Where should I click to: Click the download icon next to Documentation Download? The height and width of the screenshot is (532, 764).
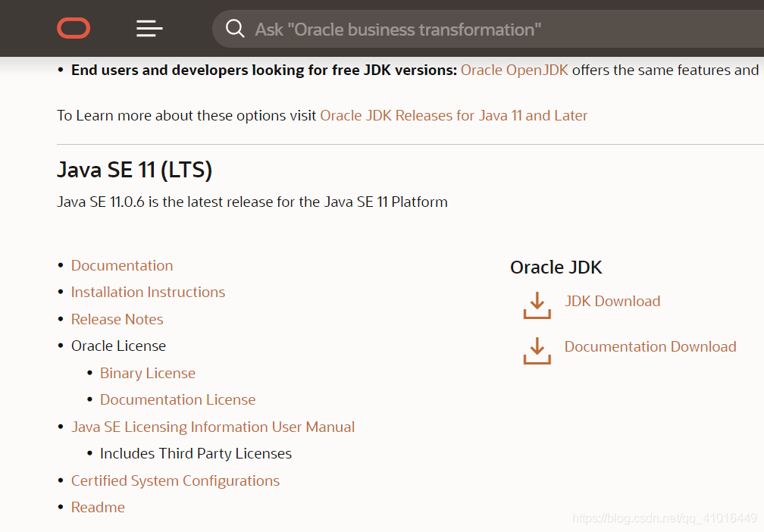[x=537, y=351]
